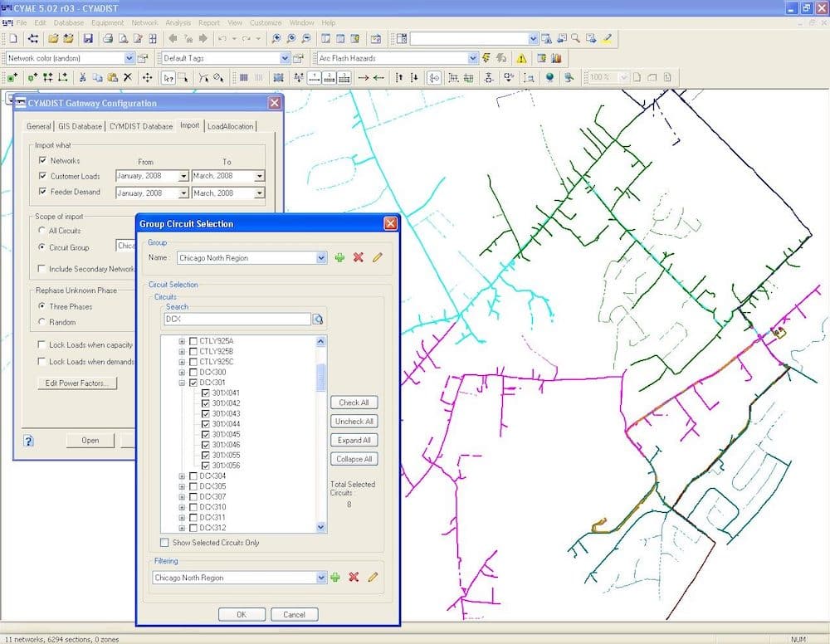Click the help question mark in Gateway Configuration
830x644 pixels.
pos(28,441)
